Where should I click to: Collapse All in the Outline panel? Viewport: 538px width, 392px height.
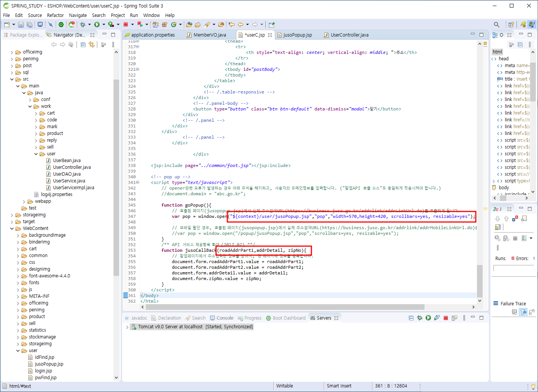520,44
